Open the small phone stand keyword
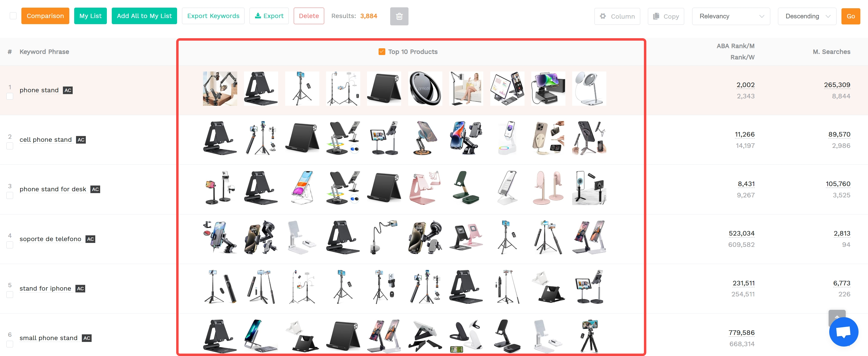The width and height of the screenshot is (868, 356). (x=49, y=338)
